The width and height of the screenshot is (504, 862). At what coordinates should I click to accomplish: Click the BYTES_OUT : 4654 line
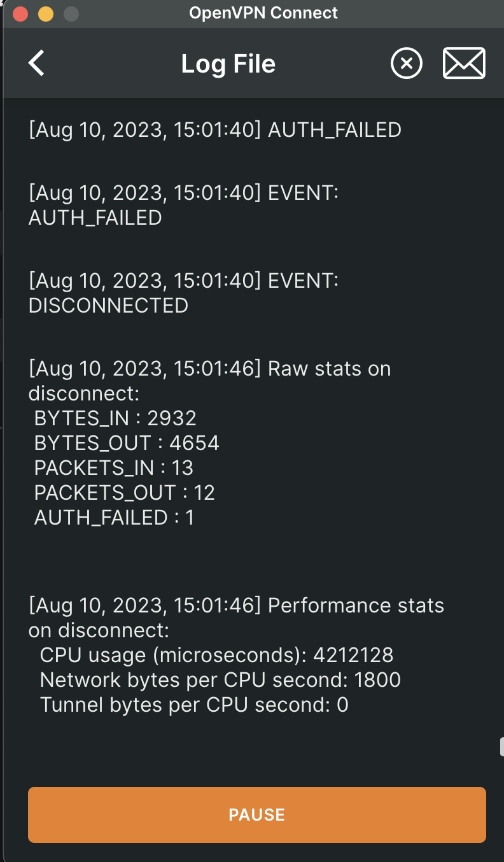[x=127, y=443]
